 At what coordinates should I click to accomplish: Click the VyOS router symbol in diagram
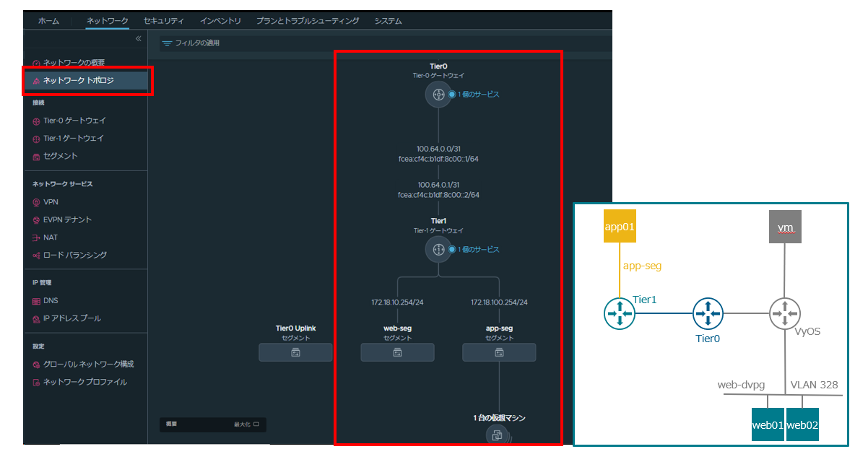[x=784, y=313]
